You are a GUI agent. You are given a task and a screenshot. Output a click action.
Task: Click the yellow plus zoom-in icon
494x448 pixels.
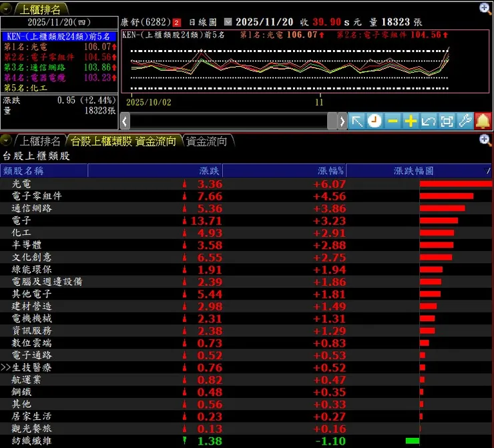[411, 122]
